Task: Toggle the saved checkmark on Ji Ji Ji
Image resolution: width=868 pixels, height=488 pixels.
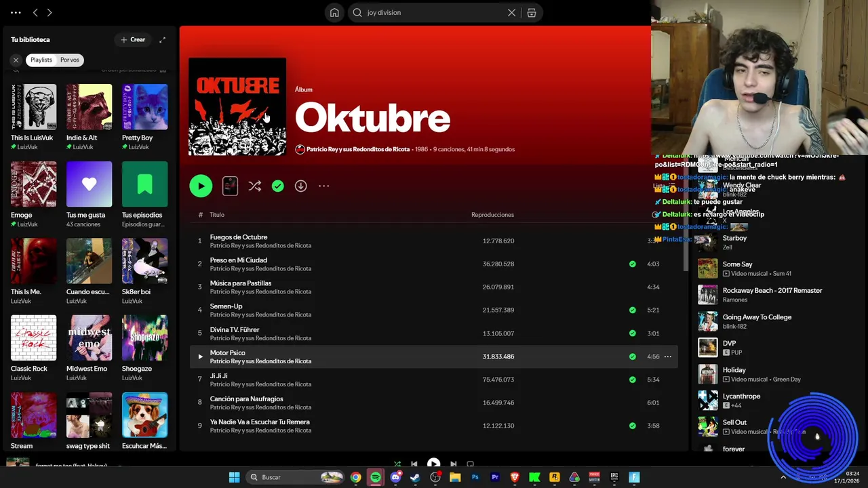Action: pyautogui.click(x=633, y=380)
